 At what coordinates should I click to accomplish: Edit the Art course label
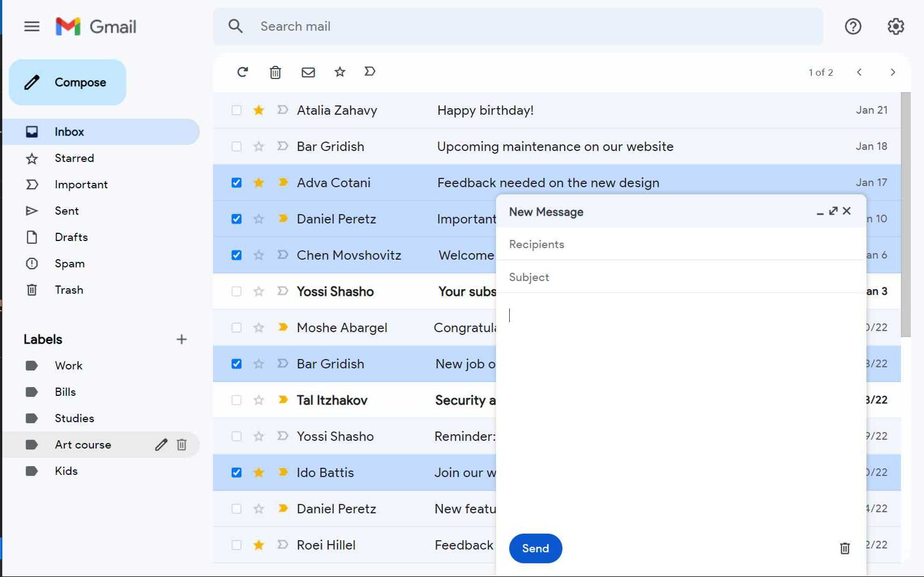161,445
